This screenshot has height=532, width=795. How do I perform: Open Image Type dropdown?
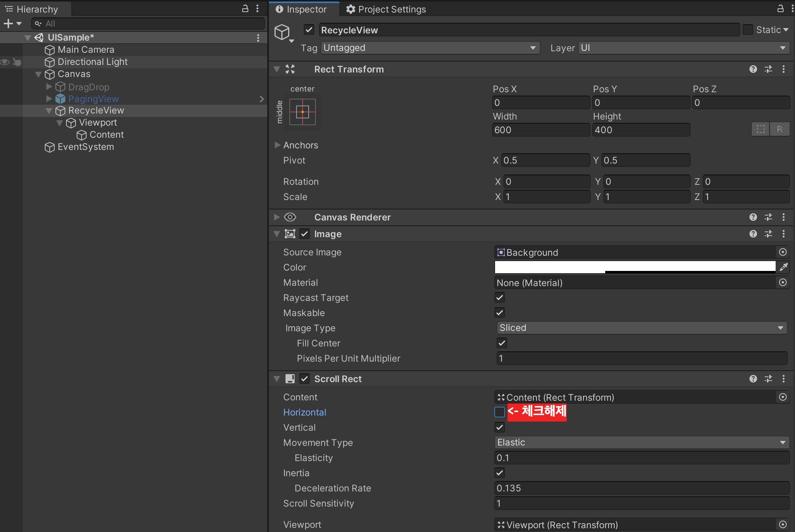[x=642, y=328]
